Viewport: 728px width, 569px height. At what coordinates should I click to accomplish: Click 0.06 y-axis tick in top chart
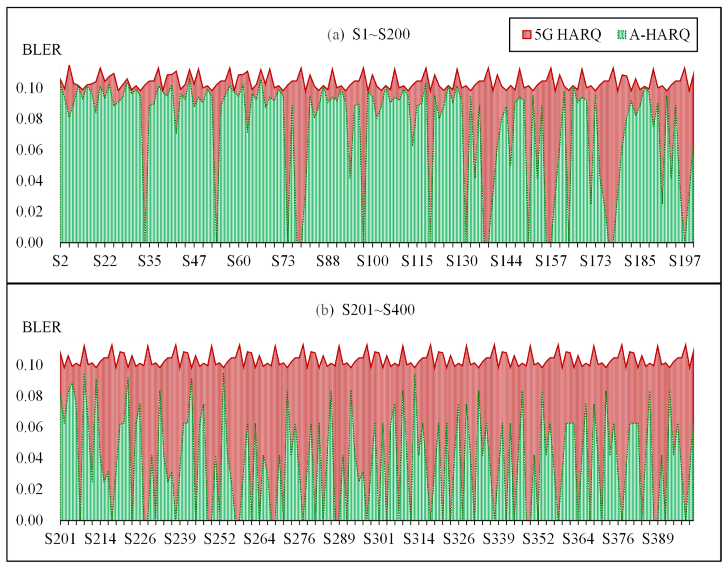point(30,150)
